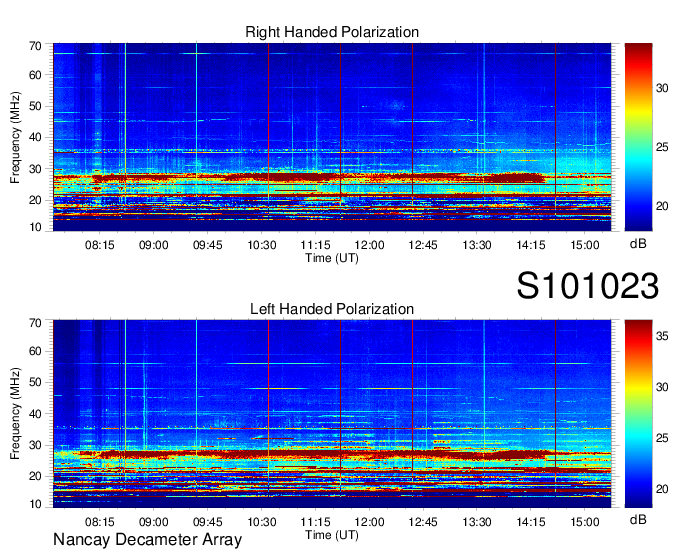
Task: Click the Time (UT) label under the top plot
Action: (x=332, y=258)
